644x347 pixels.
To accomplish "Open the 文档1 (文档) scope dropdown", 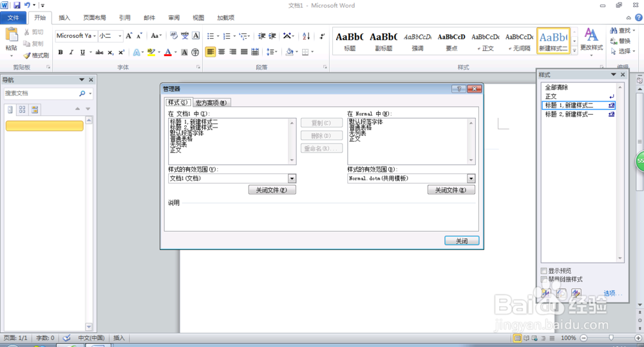I will click(x=292, y=178).
